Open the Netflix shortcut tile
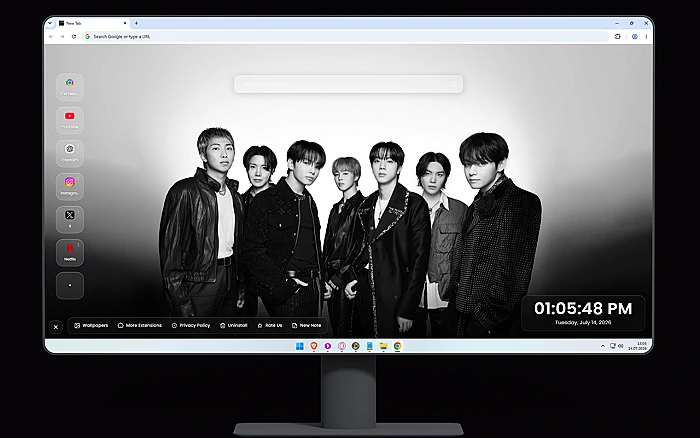The width and height of the screenshot is (700, 438). (70, 252)
